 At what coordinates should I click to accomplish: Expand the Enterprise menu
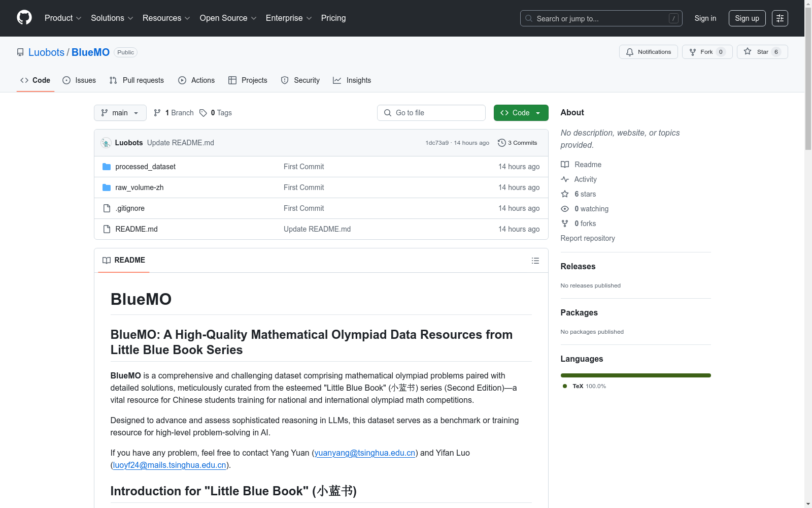coord(289,18)
